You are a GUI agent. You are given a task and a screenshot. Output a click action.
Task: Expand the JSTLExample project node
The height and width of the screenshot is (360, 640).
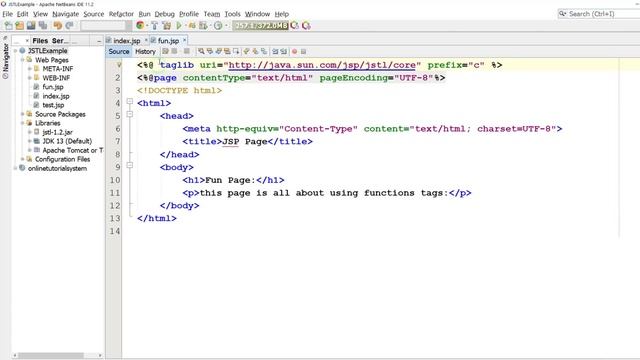click(16, 51)
